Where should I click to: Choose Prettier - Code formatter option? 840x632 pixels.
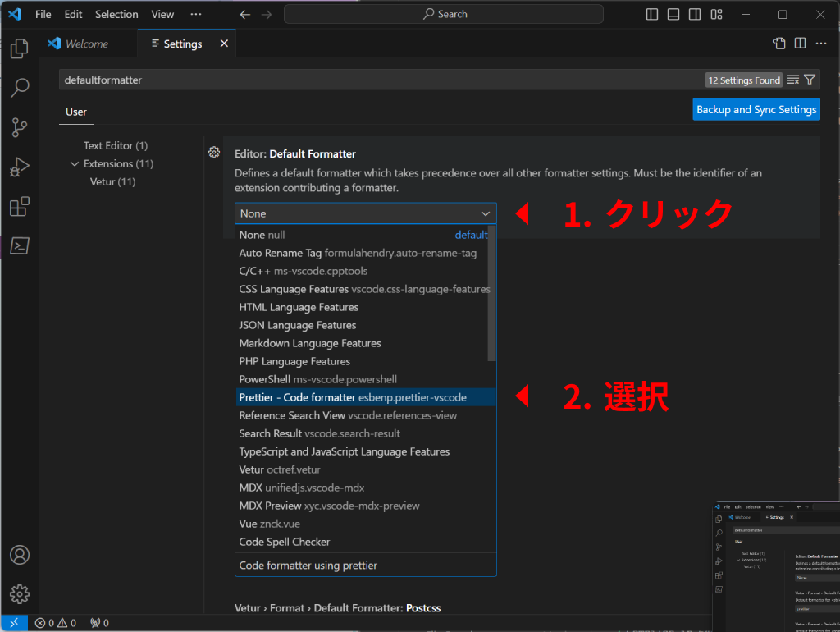(365, 397)
